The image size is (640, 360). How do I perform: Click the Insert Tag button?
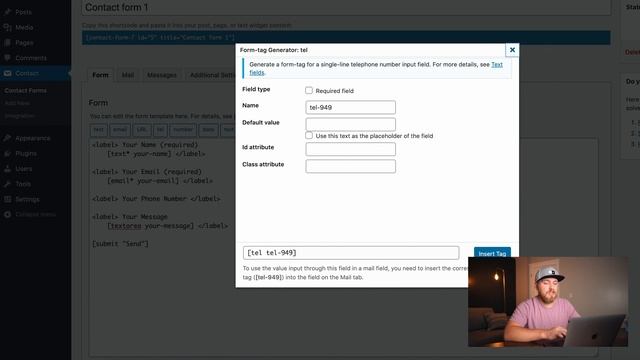click(492, 253)
